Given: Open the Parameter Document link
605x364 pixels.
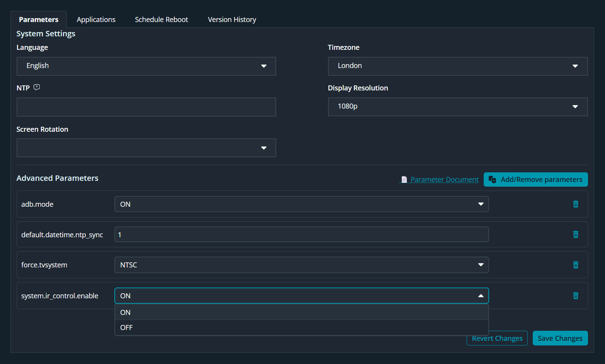Looking at the screenshot, I should click(x=444, y=180).
